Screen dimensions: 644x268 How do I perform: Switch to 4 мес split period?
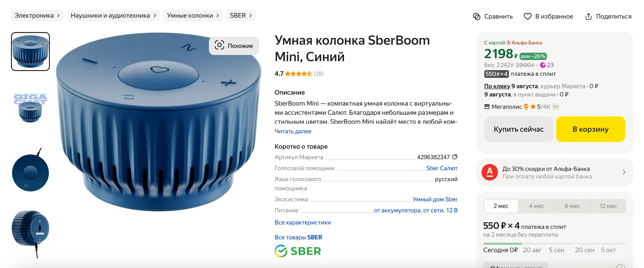[x=536, y=206]
